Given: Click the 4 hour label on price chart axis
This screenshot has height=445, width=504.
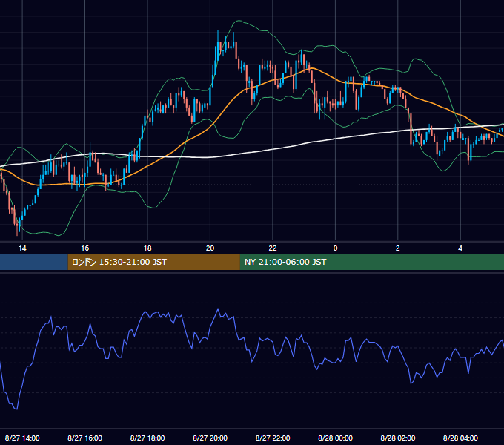Looking at the screenshot, I should click(x=460, y=248).
